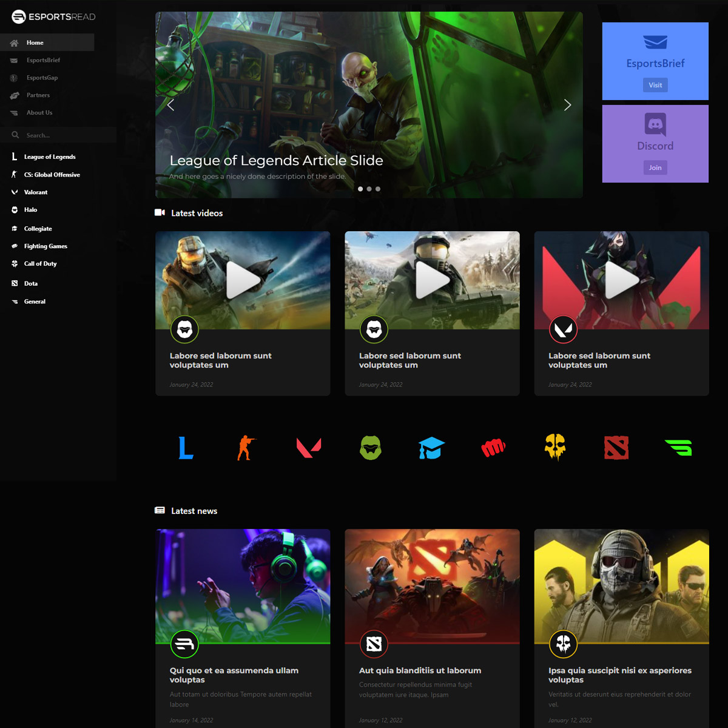
Task: Play the first Halo video with the jet
Action: point(243,280)
